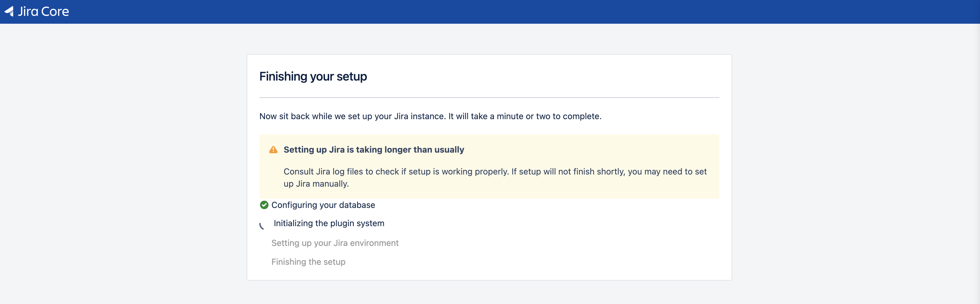Click the sit back while we set up text
Image resolution: width=980 pixels, height=304 pixels.
click(430, 116)
